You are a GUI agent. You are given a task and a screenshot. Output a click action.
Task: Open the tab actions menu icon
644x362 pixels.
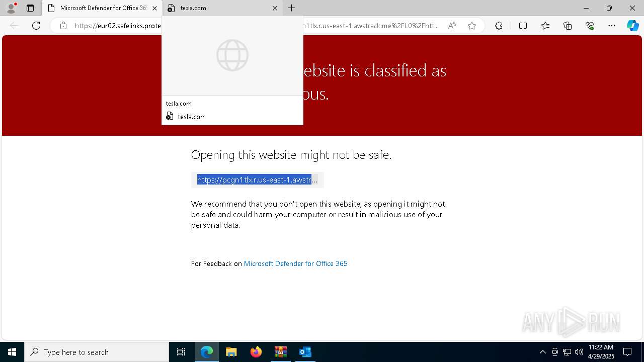[30, 8]
